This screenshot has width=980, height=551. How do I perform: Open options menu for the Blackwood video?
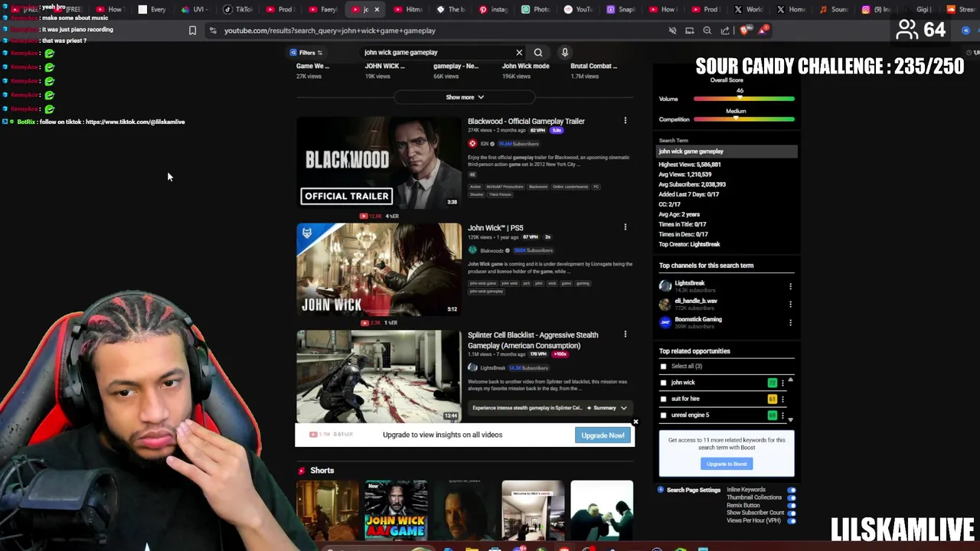625,121
